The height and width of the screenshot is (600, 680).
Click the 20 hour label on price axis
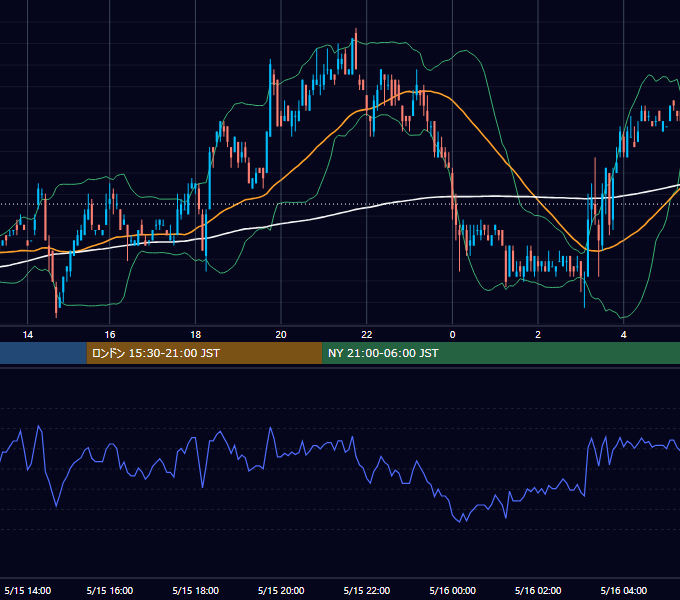click(x=281, y=335)
